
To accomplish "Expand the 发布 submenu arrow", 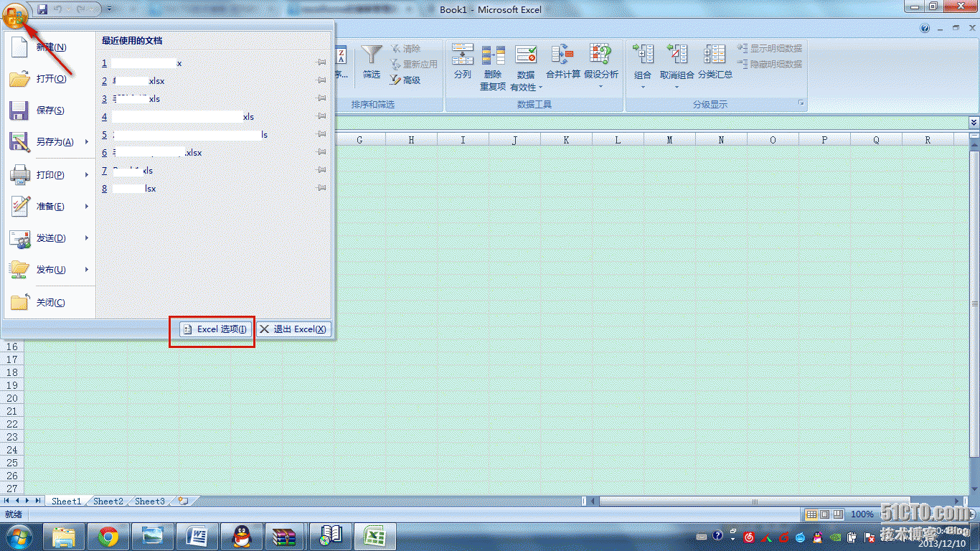I will [x=87, y=270].
